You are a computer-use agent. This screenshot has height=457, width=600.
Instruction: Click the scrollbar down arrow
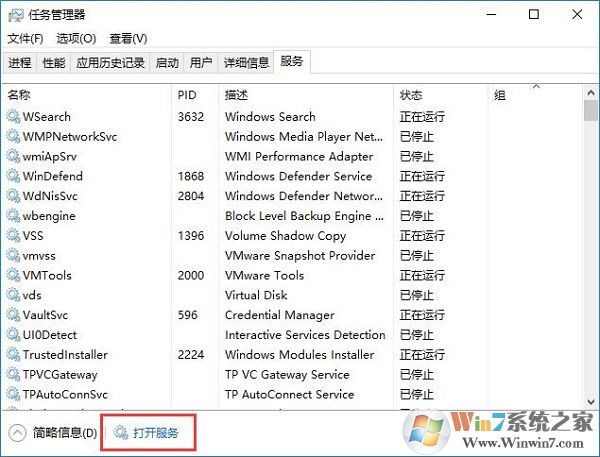point(591,402)
